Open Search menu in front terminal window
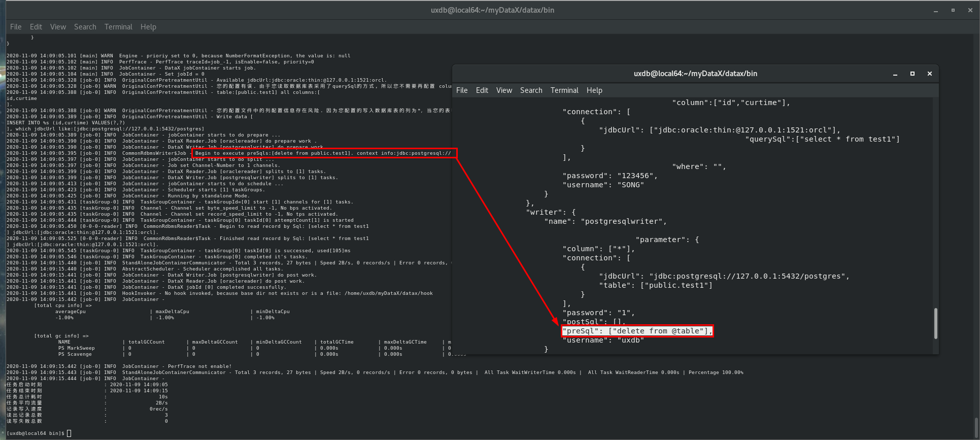The image size is (980, 440). coord(531,90)
